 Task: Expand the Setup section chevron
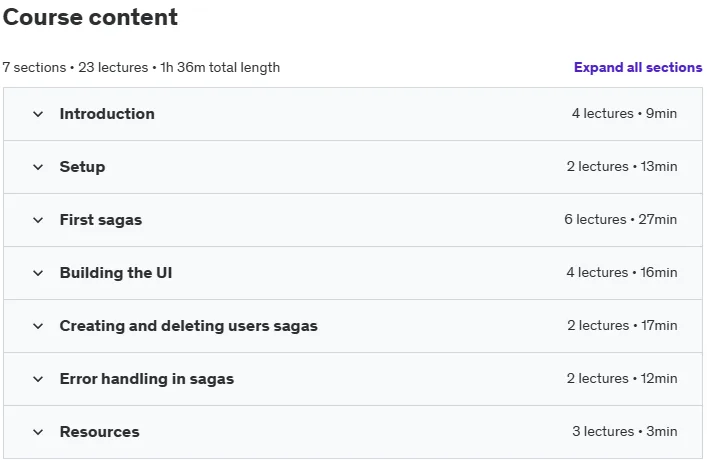(x=38, y=167)
